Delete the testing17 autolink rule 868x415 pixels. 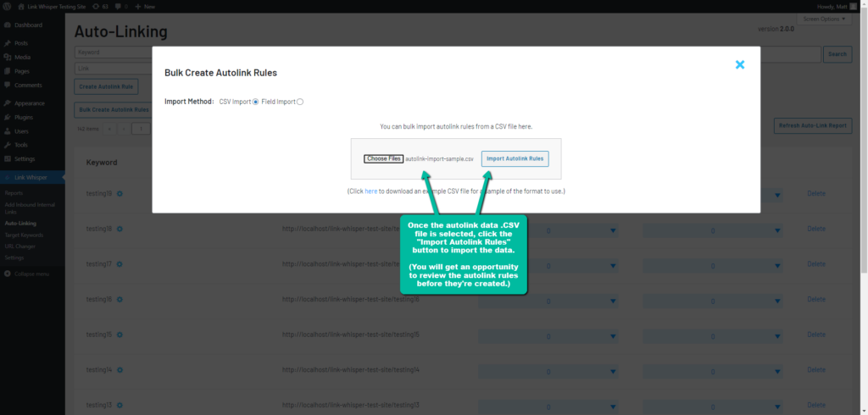816,264
